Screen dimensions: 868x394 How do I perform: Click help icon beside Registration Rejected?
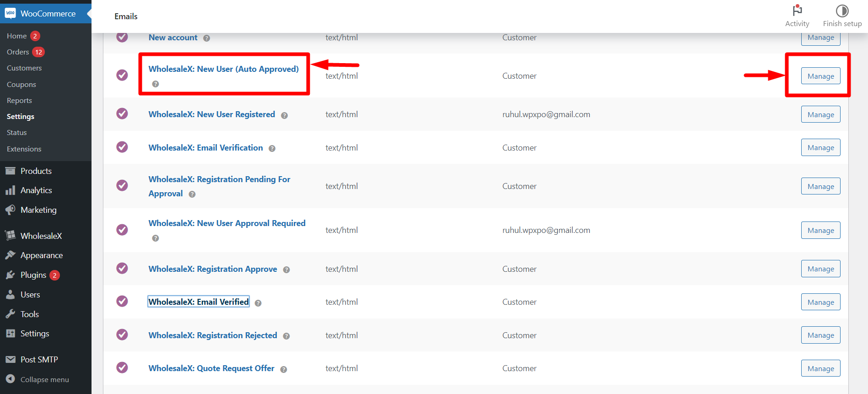[x=286, y=336]
